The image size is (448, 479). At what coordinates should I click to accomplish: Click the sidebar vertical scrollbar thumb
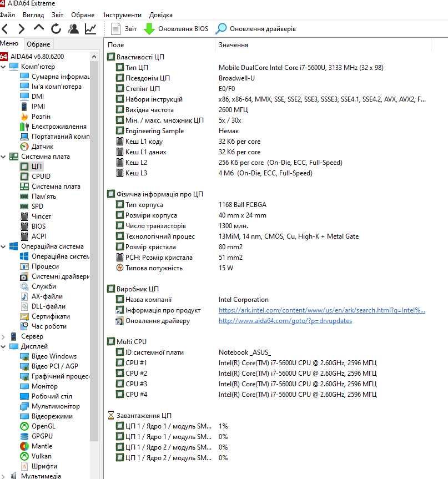94,250
